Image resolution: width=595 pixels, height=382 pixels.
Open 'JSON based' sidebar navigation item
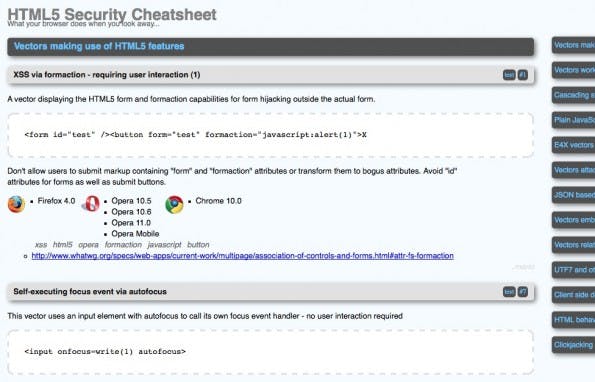point(573,195)
